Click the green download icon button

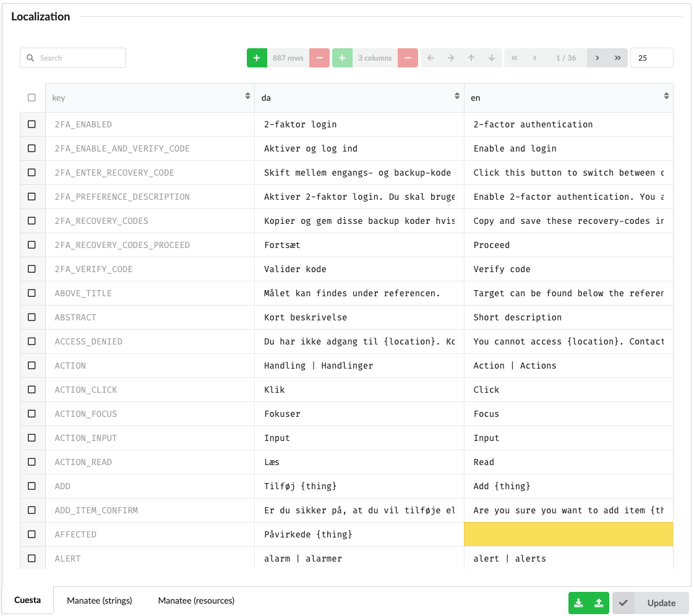[578, 603]
